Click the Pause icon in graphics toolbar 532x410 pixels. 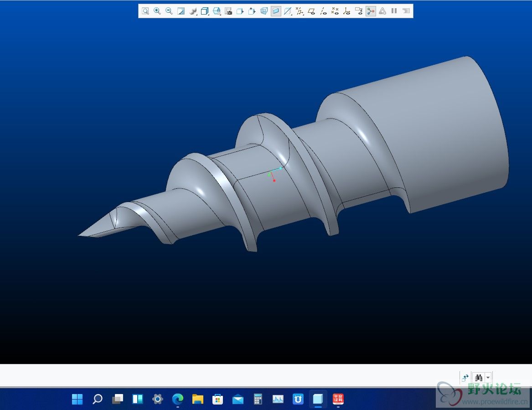394,11
